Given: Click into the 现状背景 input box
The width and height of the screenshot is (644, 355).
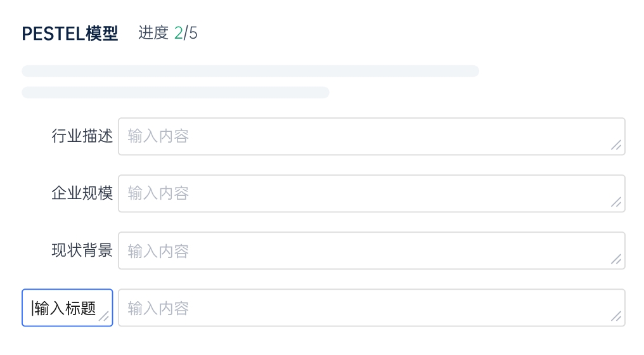Looking at the screenshot, I should pyautogui.click(x=371, y=251).
